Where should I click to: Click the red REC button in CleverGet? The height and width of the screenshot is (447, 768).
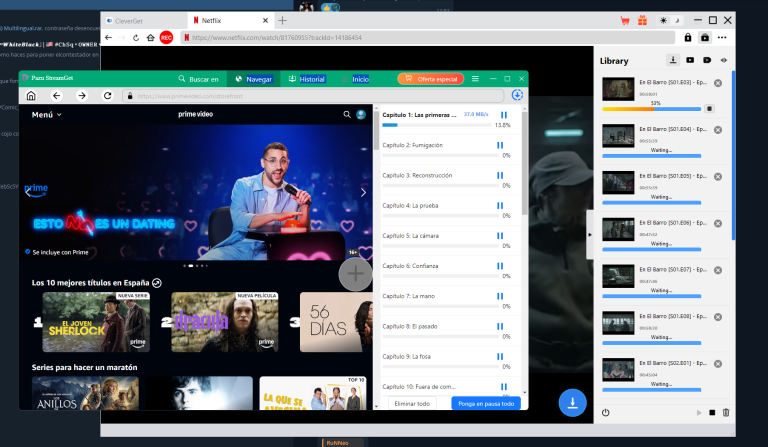(x=166, y=38)
